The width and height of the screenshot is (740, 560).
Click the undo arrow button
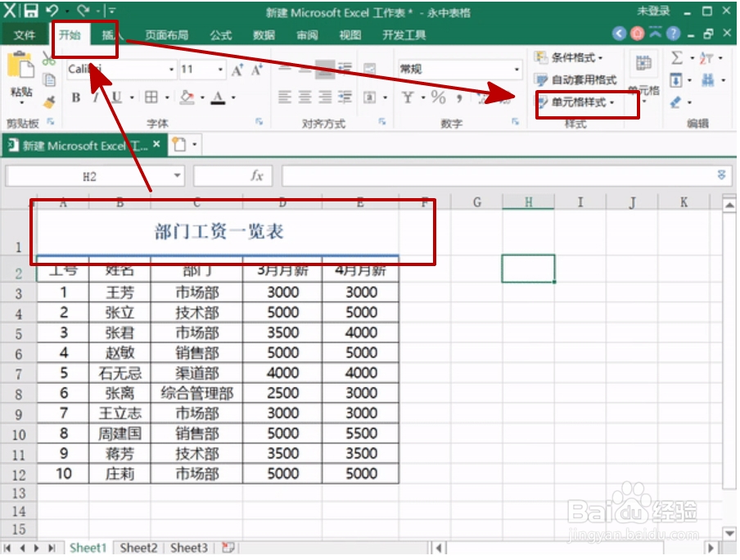click(x=52, y=9)
